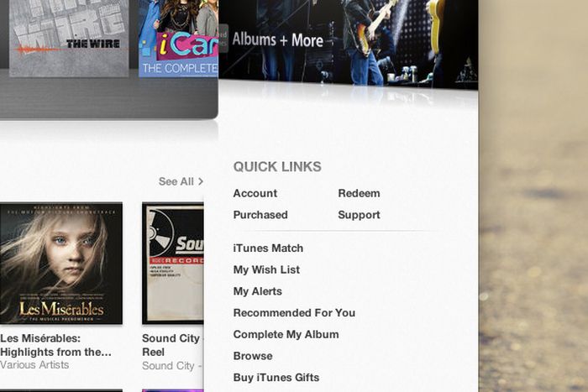The width and height of the screenshot is (588, 392).
Task: Click the Browse link
Action: tap(253, 356)
